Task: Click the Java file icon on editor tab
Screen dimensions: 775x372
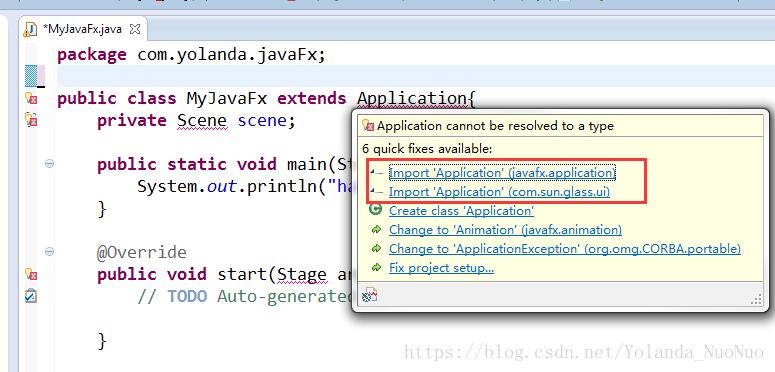Action: [31, 30]
